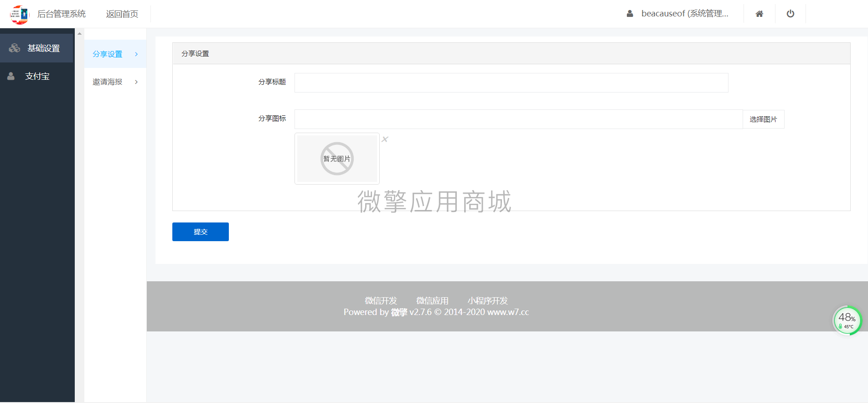This screenshot has width=868, height=403.
Task: Open the 小程序开发 footer link
Action: tap(487, 301)
